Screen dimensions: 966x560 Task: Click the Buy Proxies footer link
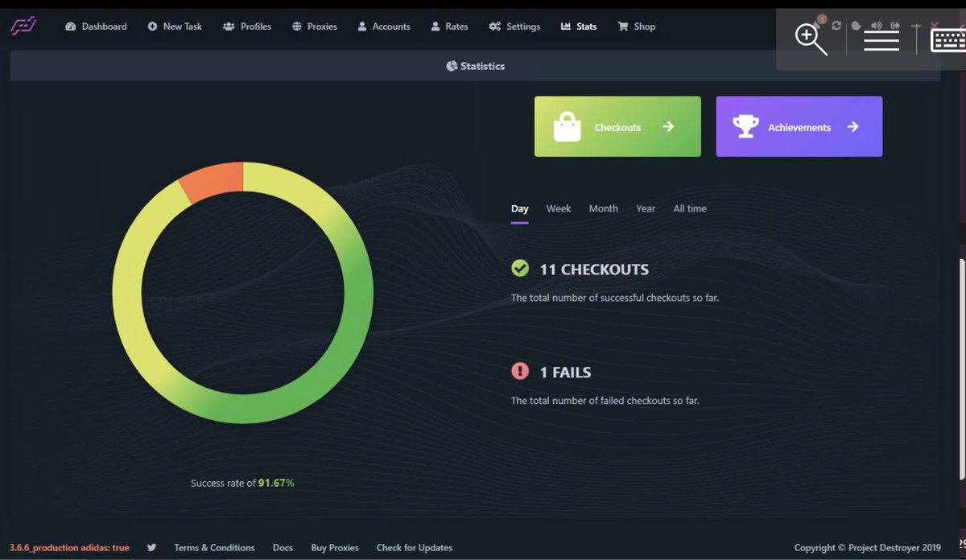[335, 547]
